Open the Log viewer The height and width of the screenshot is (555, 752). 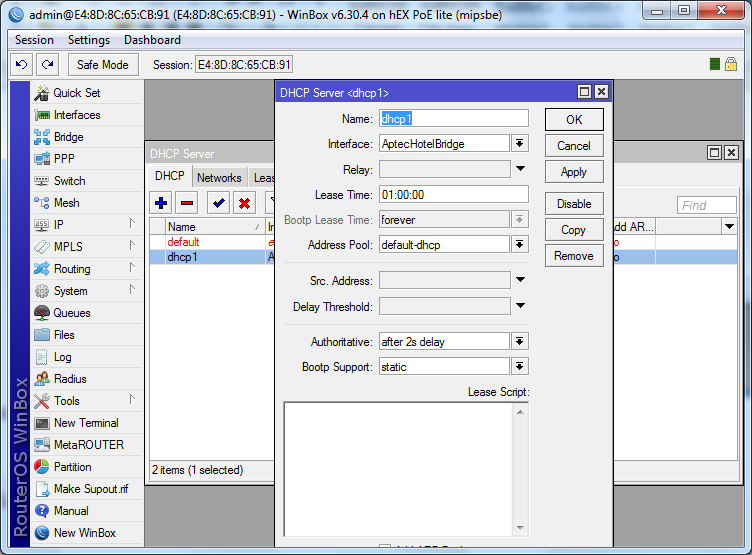tap(87, 357)
